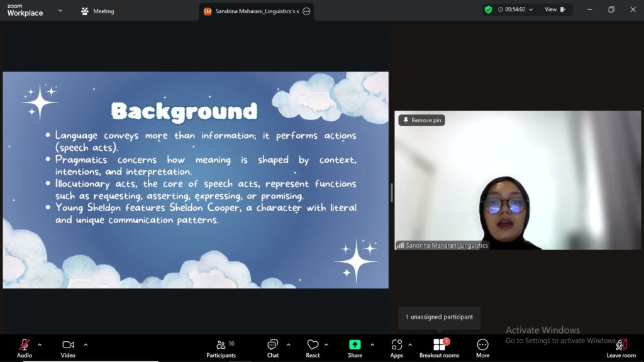Click Leave room button
This screenshot has height=362, width=644.
621,348
